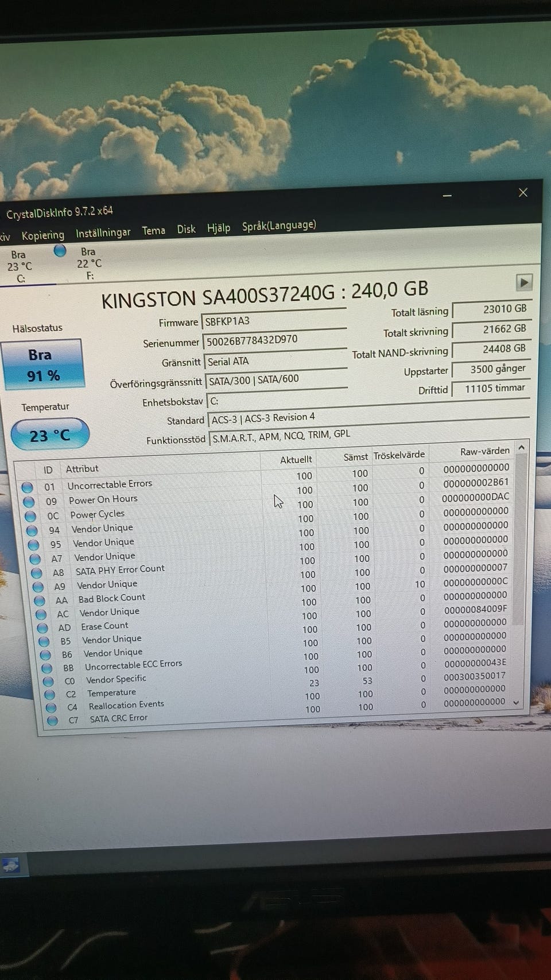Click the Drifttid value 11105 timmar

pyautogui.click(x=492, y=389)
